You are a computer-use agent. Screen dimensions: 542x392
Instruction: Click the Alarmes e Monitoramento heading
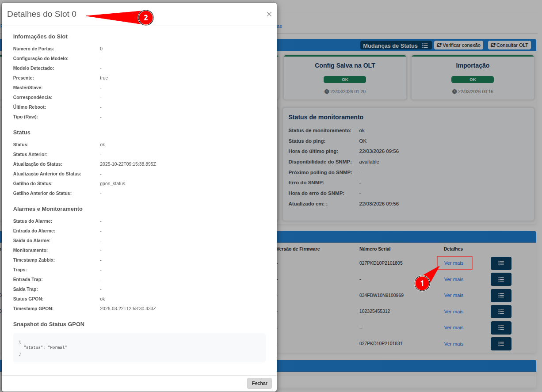click(x=48, y=209)
